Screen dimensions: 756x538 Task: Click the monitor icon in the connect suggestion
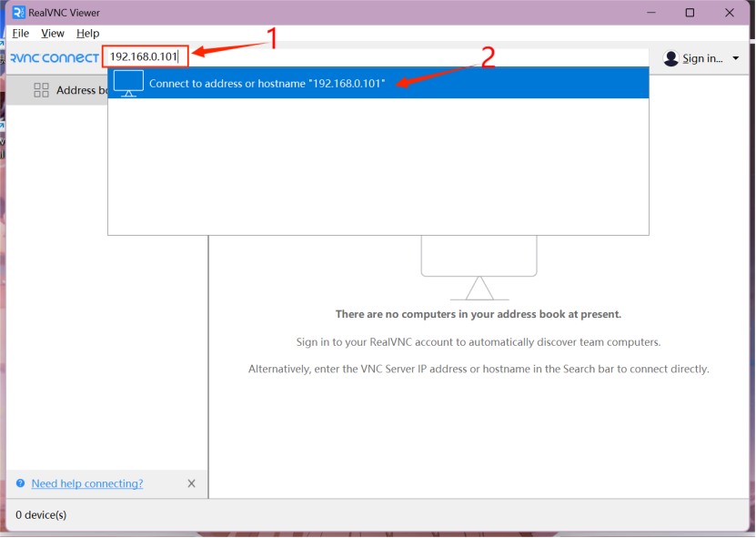tap(128, 83)
